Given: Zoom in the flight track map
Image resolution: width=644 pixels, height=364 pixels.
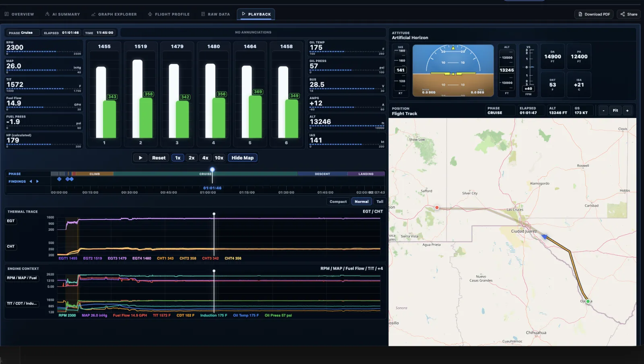Looking at the screenshot, I should pos(627,110).
